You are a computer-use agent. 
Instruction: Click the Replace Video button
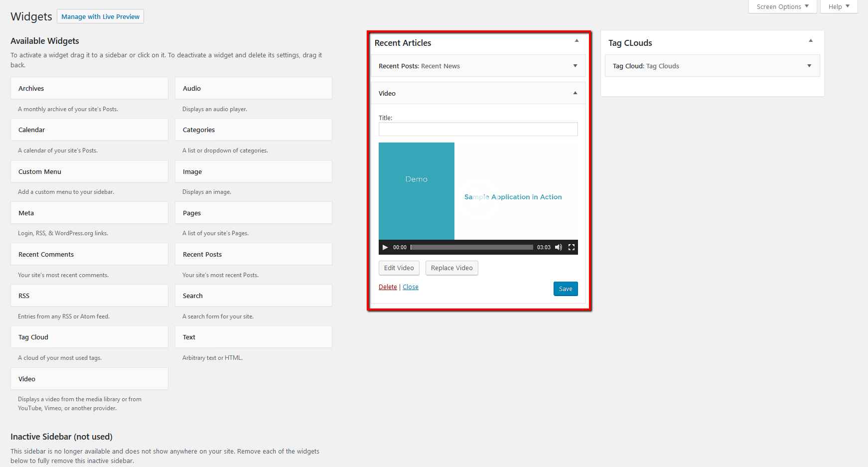click(x=451, y=268)
